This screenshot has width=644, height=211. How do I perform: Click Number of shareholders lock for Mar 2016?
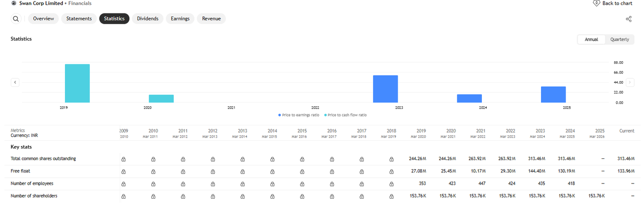click(302, 196)
